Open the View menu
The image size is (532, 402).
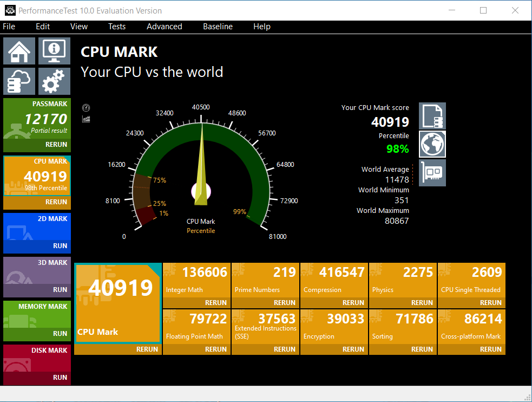[x=78, y=27]
